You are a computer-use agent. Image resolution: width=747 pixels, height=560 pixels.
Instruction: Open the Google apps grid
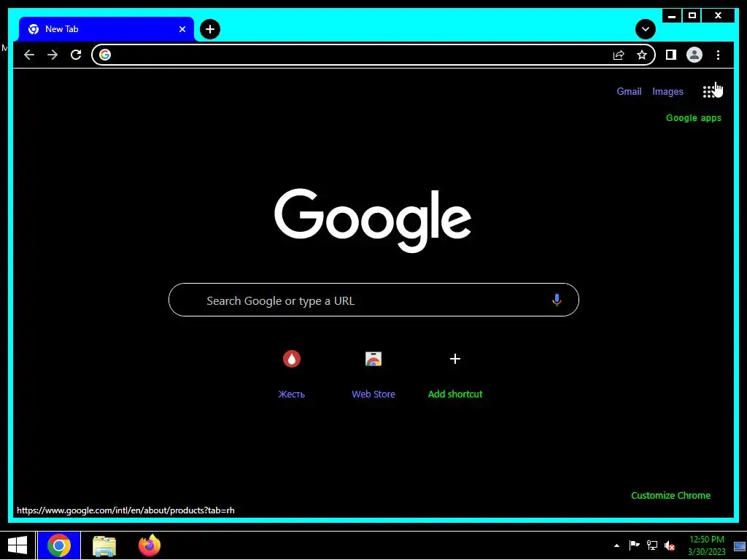point(708,91)
